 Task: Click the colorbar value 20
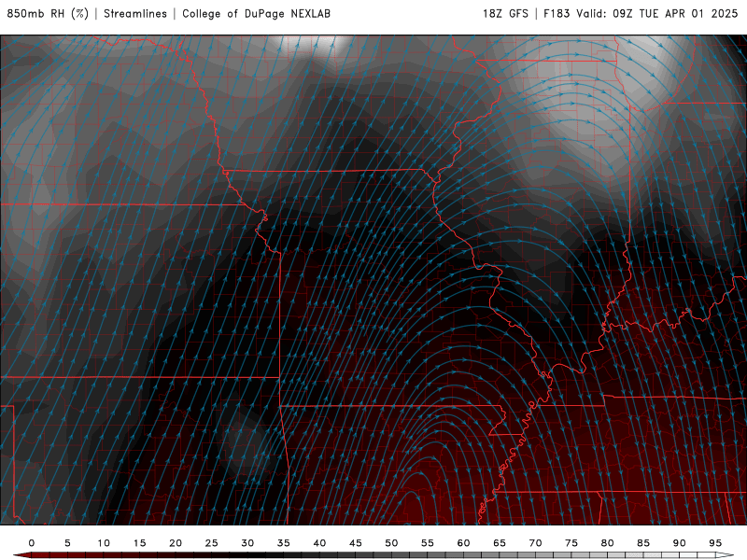(x=176, y=543)
